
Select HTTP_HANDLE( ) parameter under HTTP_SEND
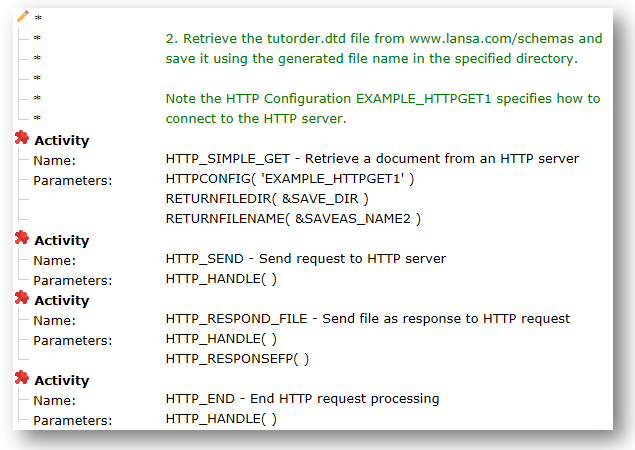pyautogui.click(x=221, y=279)
